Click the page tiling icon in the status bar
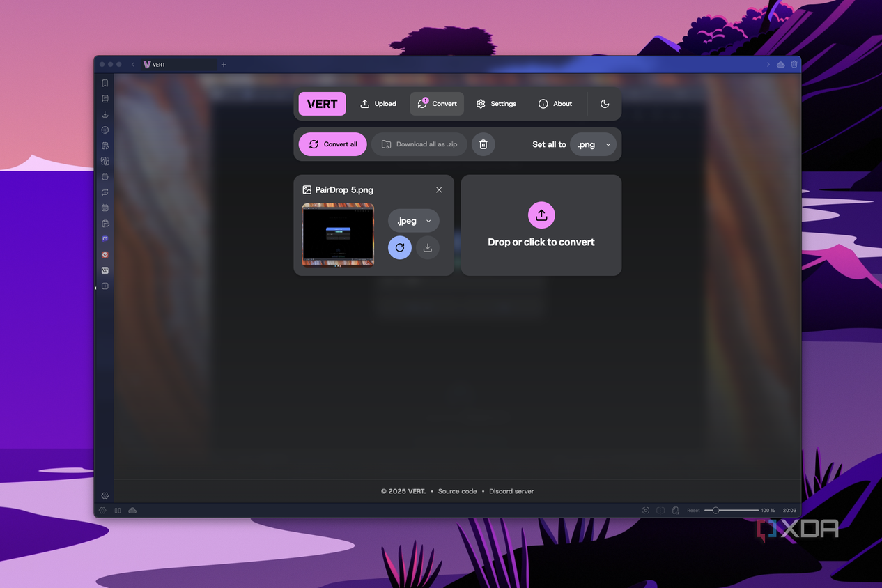The height and width of the screenshot is (588, 882). 660,511
